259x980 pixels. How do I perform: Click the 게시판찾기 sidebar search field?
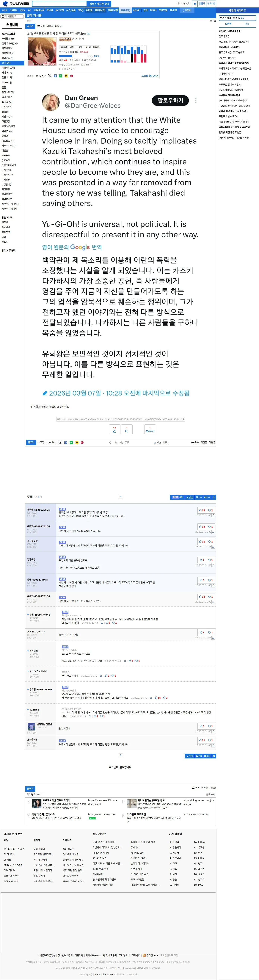click(x=12, y=16)
